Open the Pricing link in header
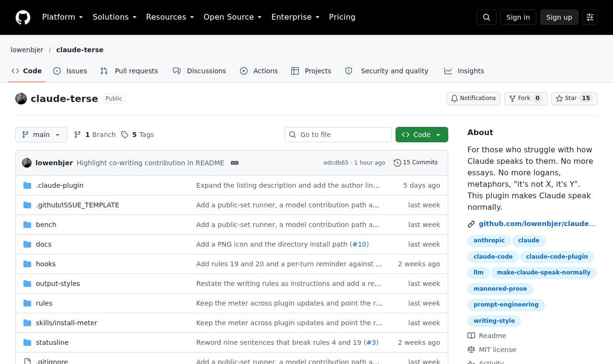 click(x=342, y=17)
